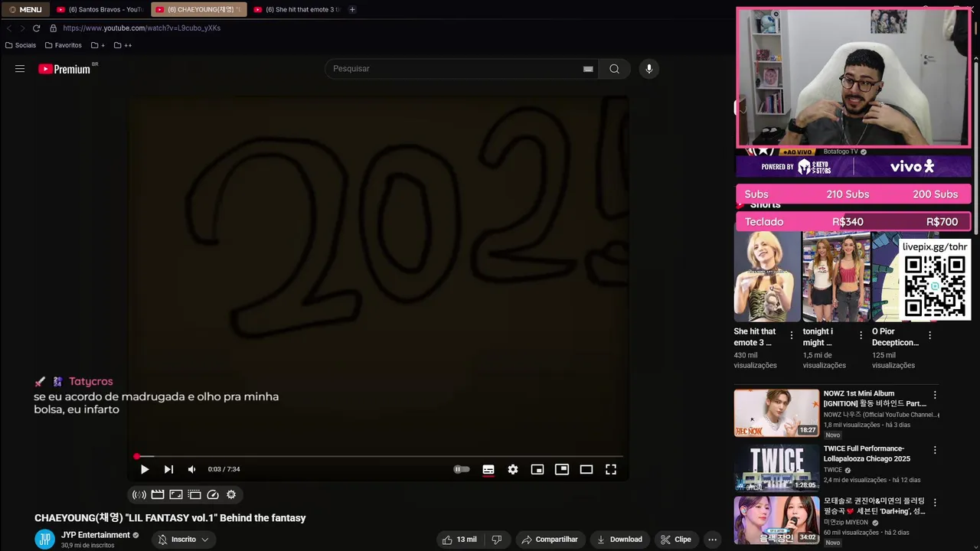Screen dimensions: 980x551
Task: Switch to the Santos Bravos tab
Action: tap(100, 9)
